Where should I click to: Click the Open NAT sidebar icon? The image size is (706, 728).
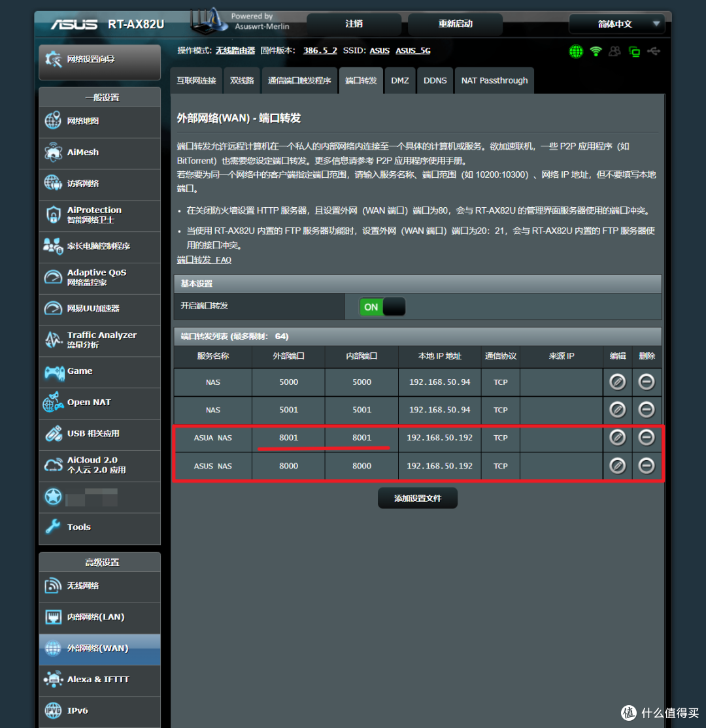(x=52, y=403)
